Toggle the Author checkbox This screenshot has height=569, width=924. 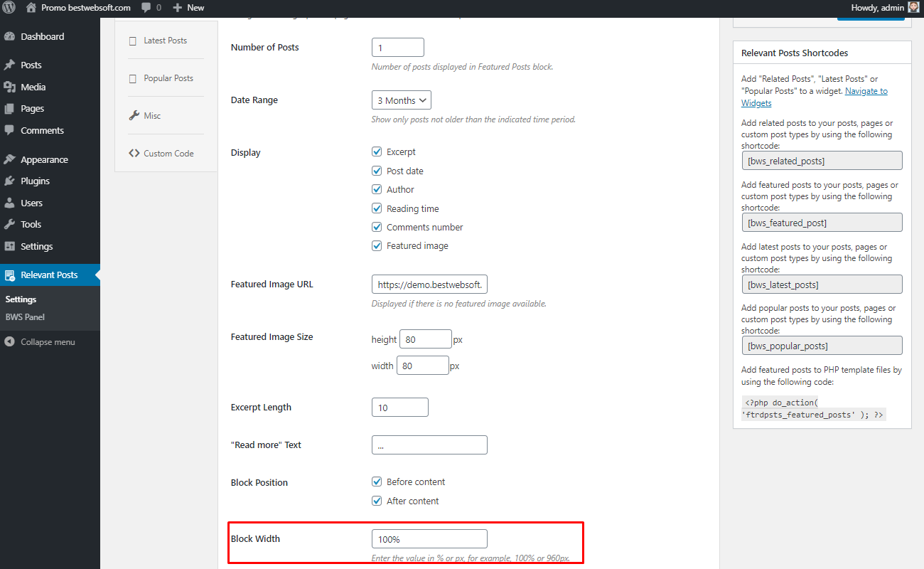377,189
